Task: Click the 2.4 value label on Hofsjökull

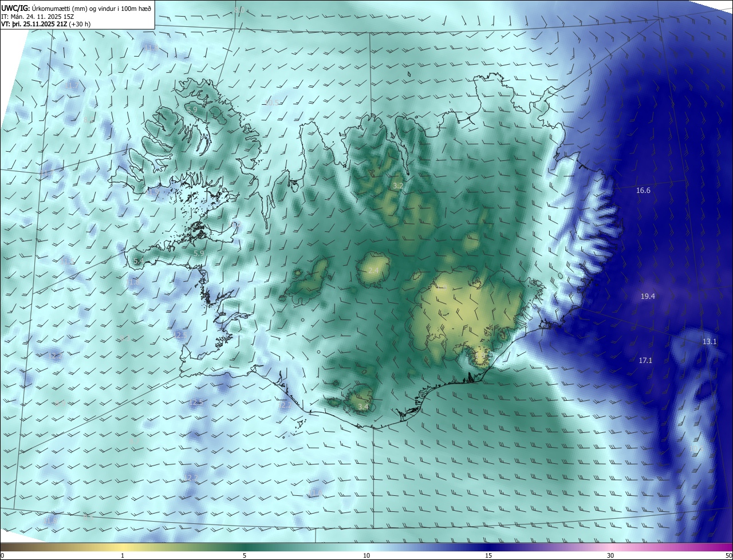Action: tap(373, 270)
